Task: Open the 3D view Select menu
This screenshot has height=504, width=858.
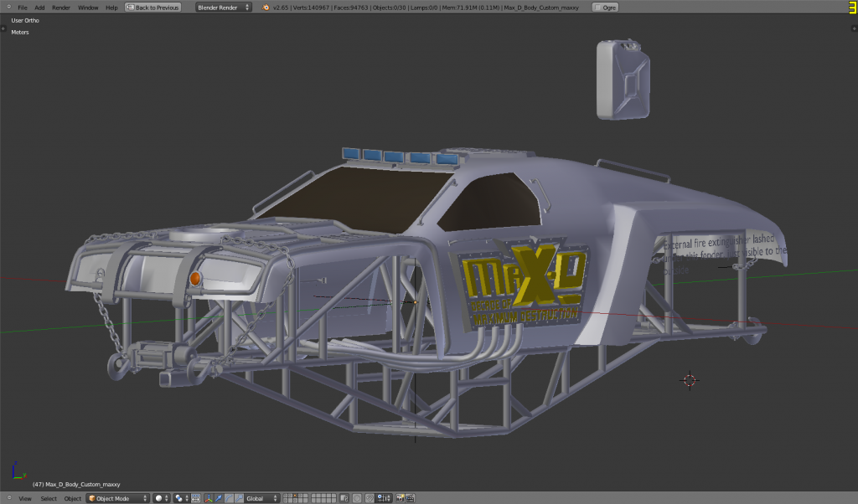Action: 48,498
